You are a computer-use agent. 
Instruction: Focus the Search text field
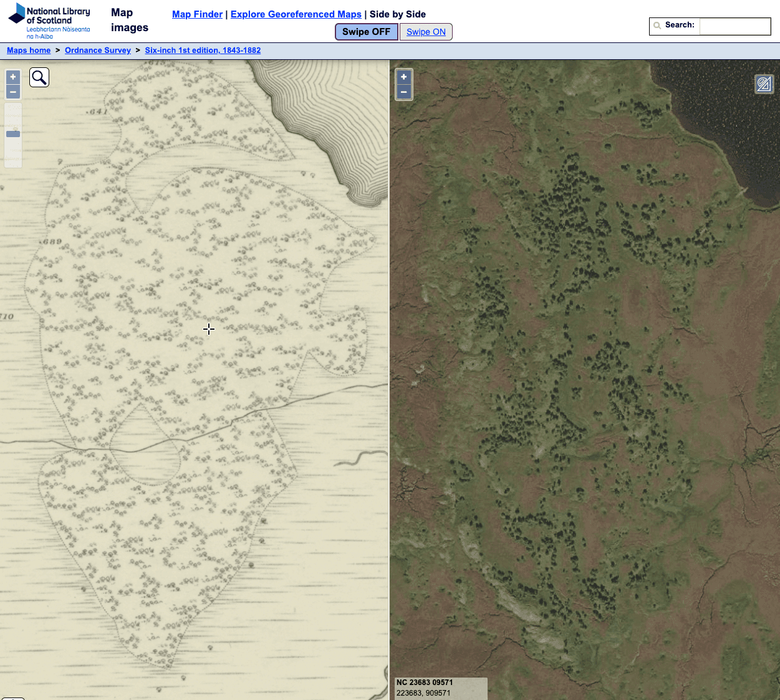pyautogui.click(x=734, y=26)
